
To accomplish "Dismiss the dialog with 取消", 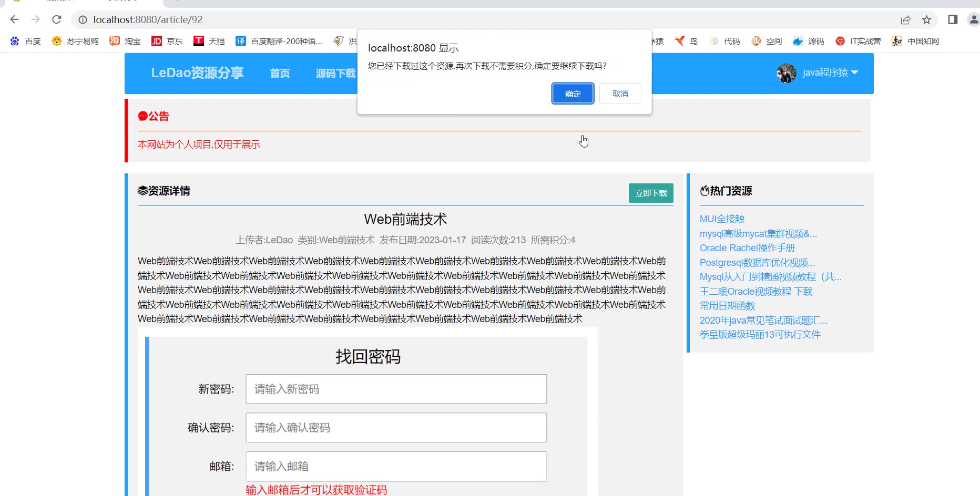I will pos(620,94).
